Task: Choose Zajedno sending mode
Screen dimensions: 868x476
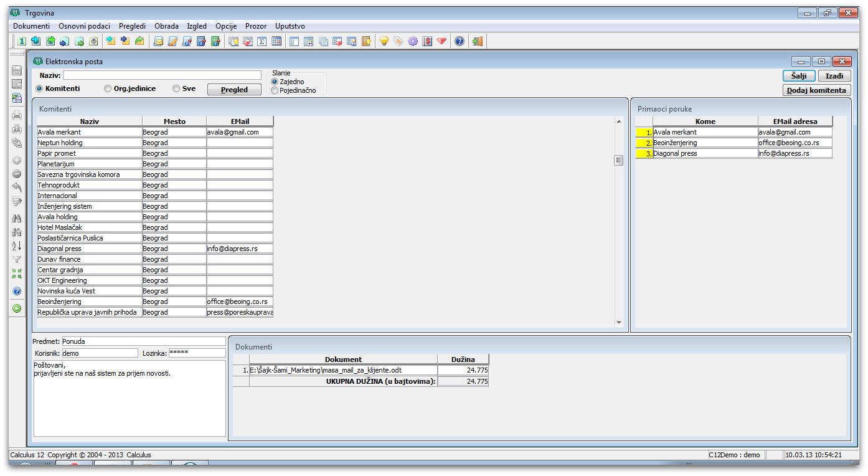Action: [275, 82]
